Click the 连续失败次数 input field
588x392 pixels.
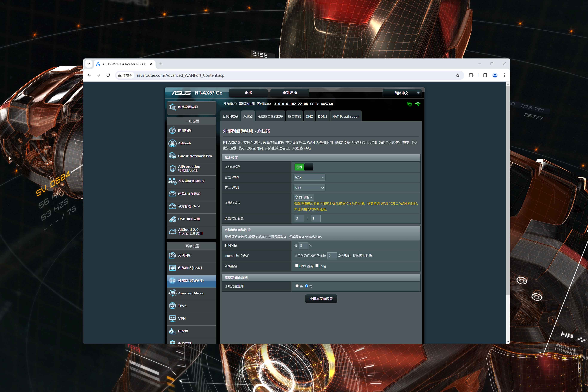332,256
